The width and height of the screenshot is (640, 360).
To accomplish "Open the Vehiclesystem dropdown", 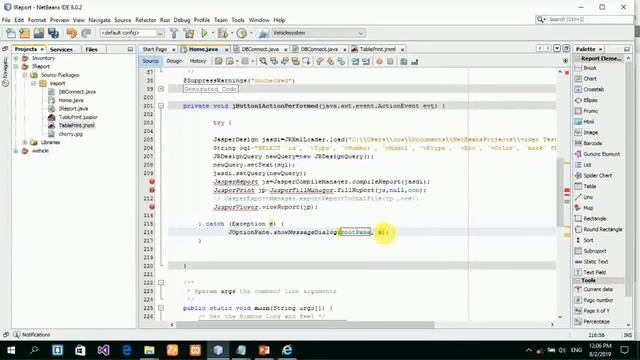I will point(318,33).
